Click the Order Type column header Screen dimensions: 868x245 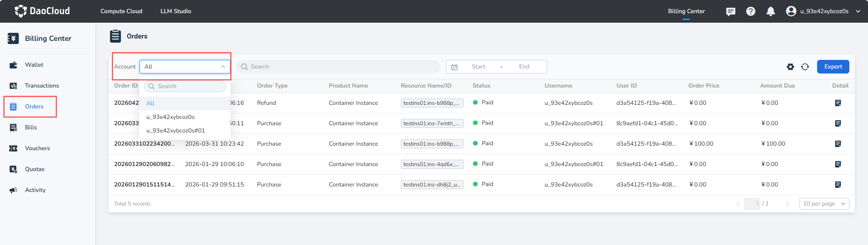pos(272,86)
